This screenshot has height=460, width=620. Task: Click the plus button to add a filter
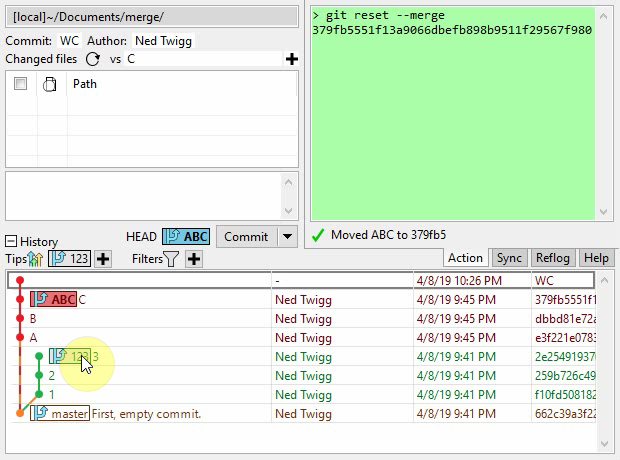pos(194,259)
